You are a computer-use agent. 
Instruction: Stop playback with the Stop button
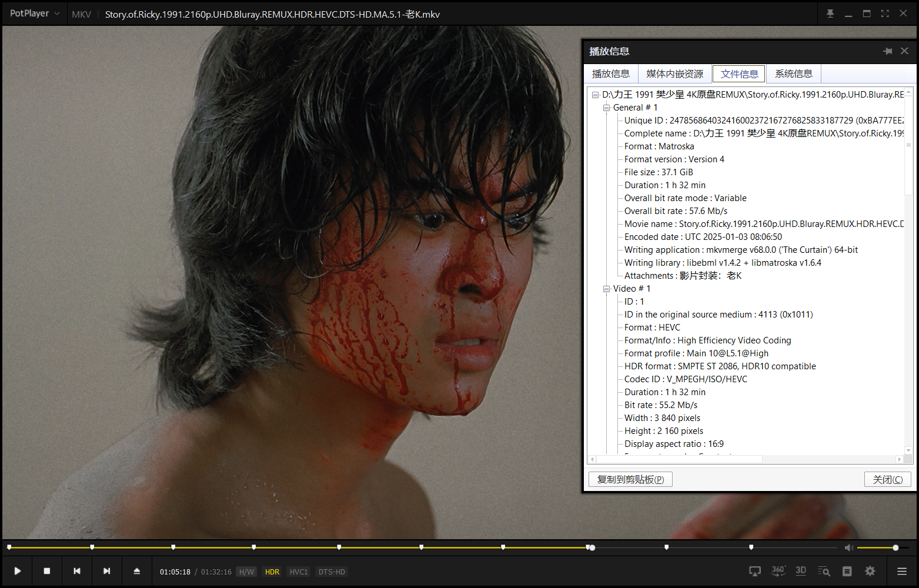point(47,571)
